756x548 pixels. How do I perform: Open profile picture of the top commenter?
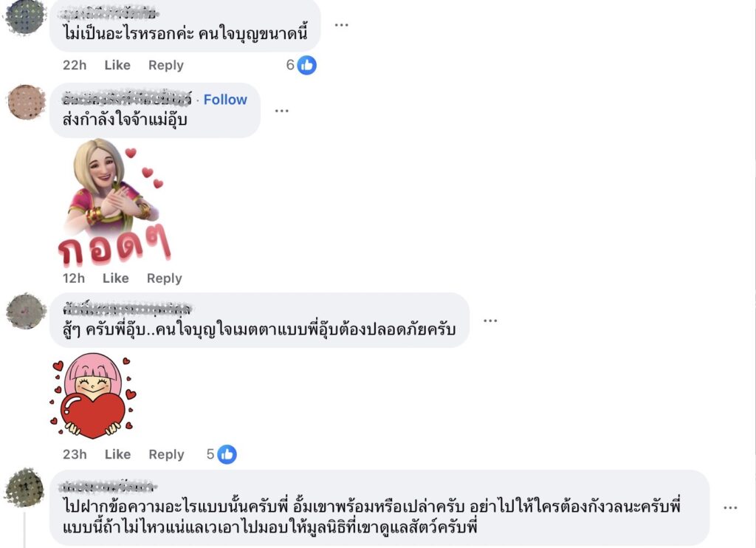coord(24,17)
